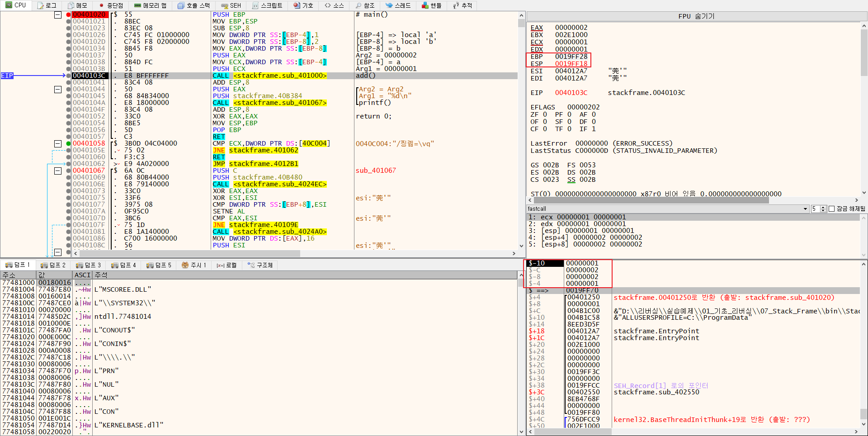Click the CALL stackframe.sub_401000 instruction
This screenshot has height=436, width=868.
pos(270,76)
